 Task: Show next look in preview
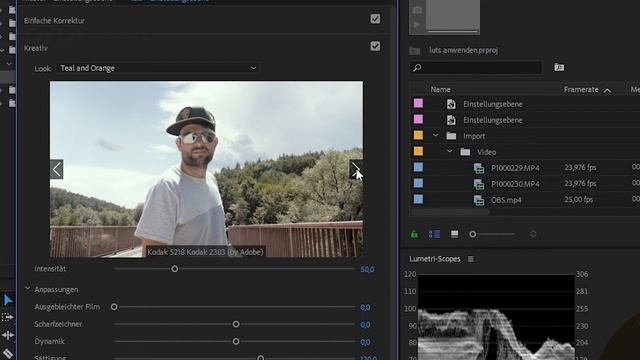click(x=356, y=169)
